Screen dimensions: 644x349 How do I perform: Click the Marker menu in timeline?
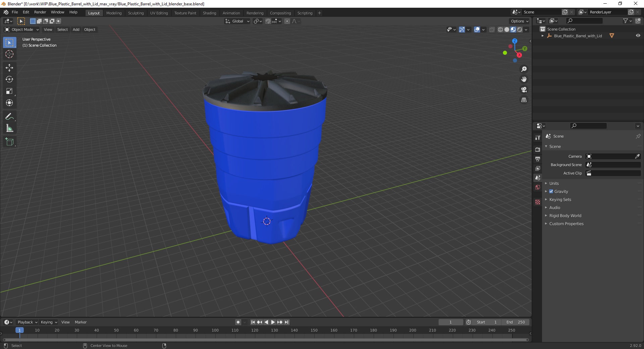click(x=80, y=322)
